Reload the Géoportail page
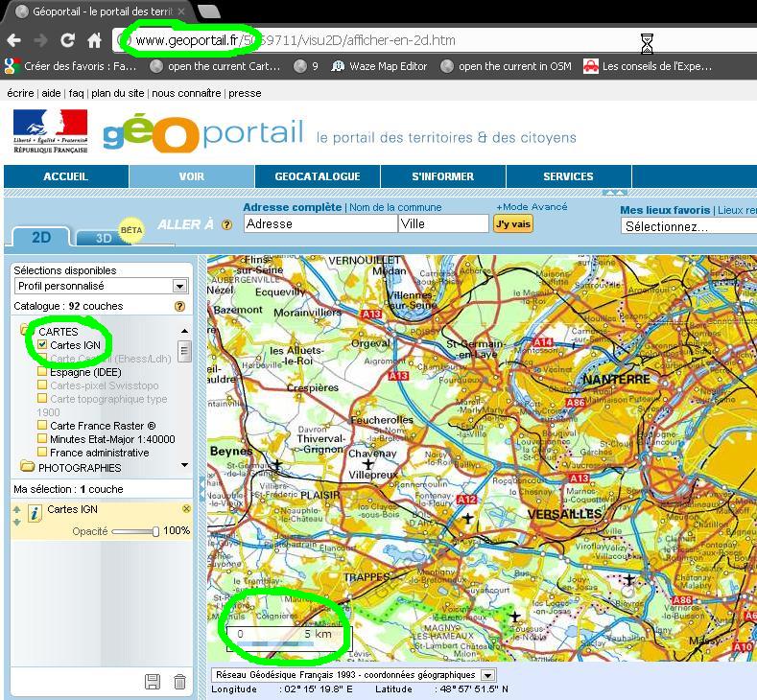 (x=67, y=40)
